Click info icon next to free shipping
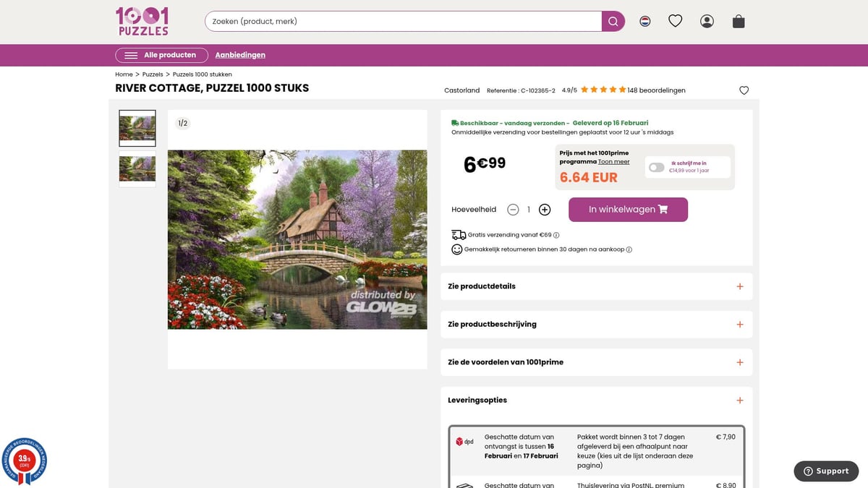868x488 pixels. coord(556,235)
